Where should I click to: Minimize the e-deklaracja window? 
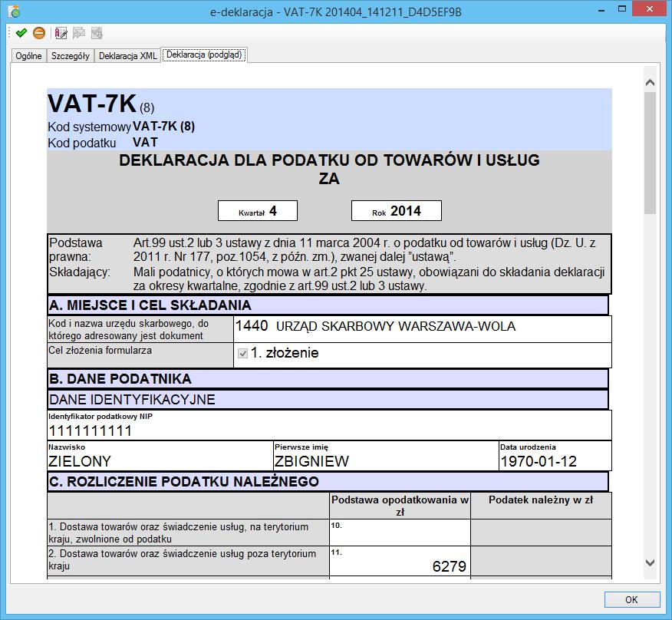point(601,10)
